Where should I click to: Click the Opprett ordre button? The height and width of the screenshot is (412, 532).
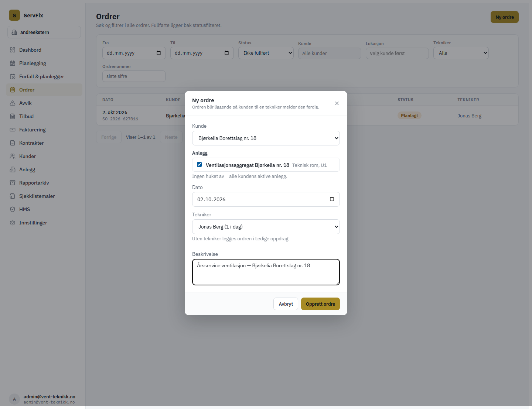(x=320, y=304)
